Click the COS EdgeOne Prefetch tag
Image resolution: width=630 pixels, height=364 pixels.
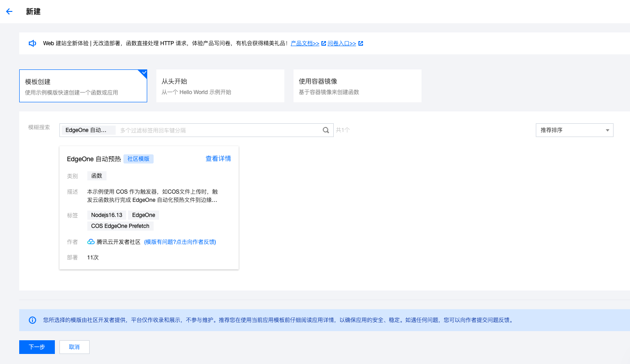pos(120,226)
